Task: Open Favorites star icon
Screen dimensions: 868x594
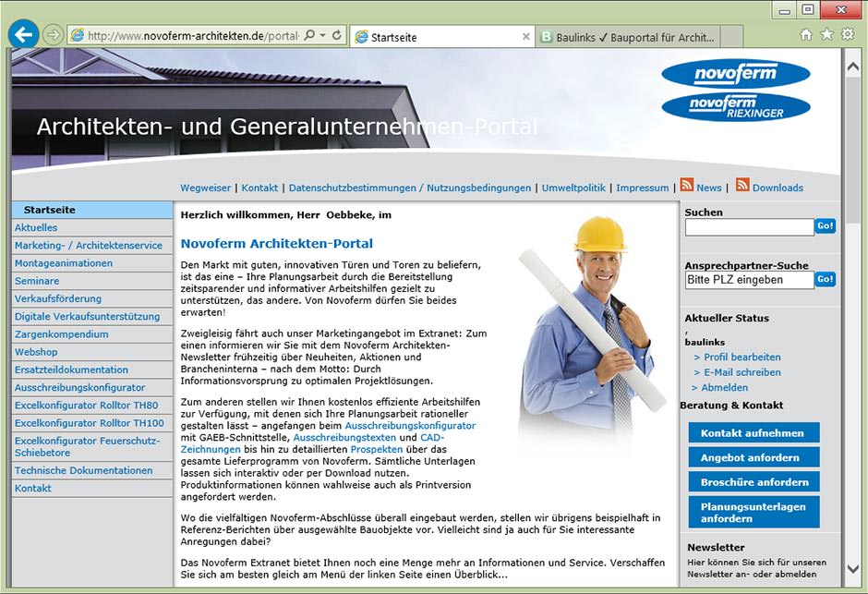Action: [x=826, y=35]
